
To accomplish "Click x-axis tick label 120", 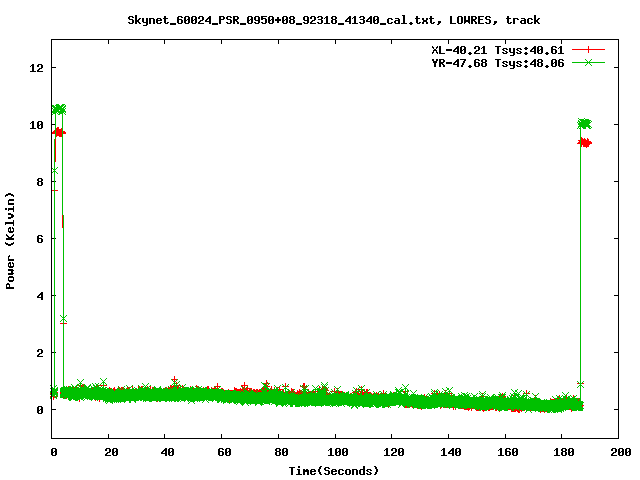I will pyautogui.click(x=394, y=452).
